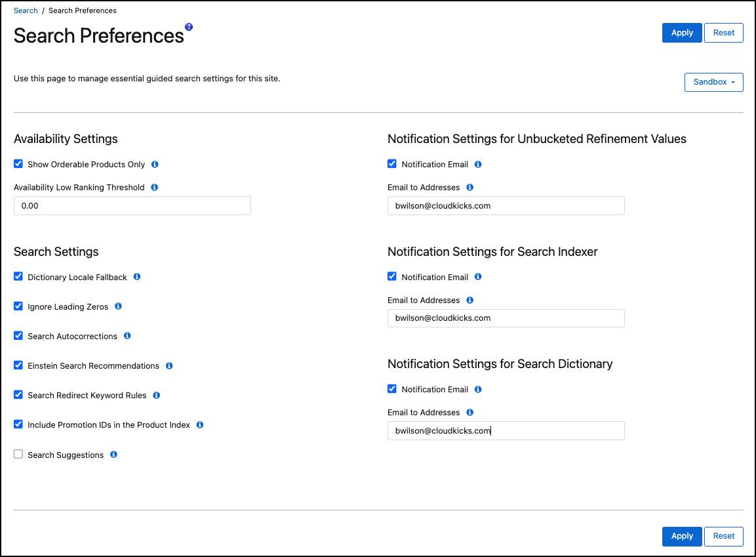Screen dimensions: 756x557
Task: Focus the Availability Low Ranking Threshold field
Action: pos(132,205)
